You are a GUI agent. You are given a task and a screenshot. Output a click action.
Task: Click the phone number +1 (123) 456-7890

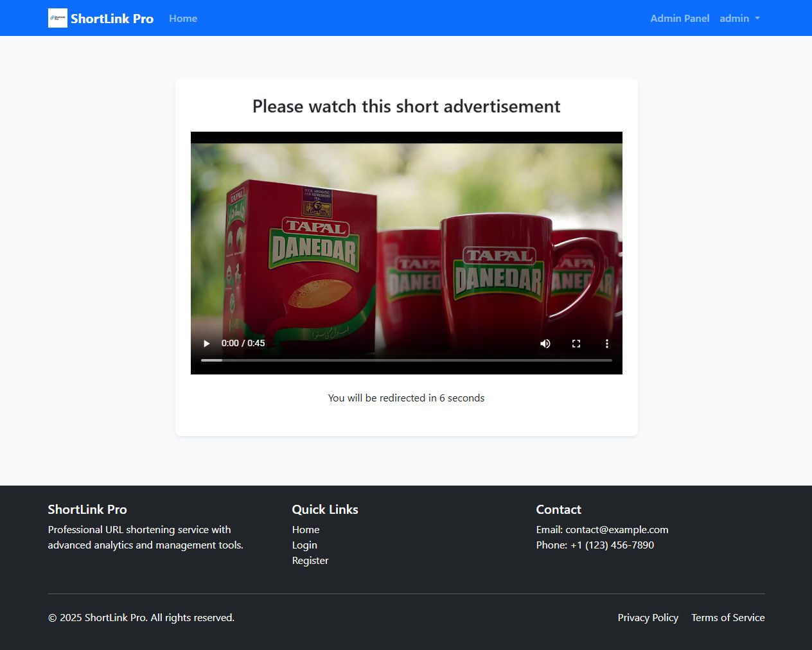[612, 545]
